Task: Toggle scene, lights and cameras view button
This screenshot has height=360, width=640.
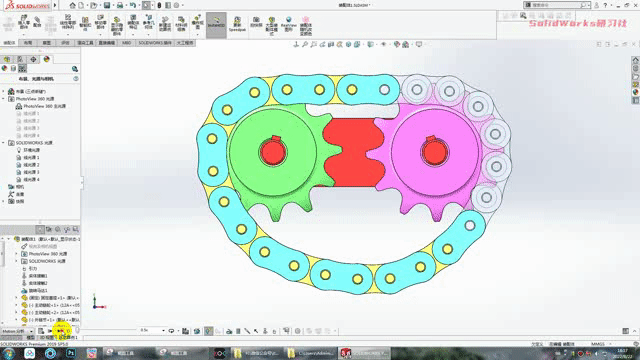Action: click(22, 69)
